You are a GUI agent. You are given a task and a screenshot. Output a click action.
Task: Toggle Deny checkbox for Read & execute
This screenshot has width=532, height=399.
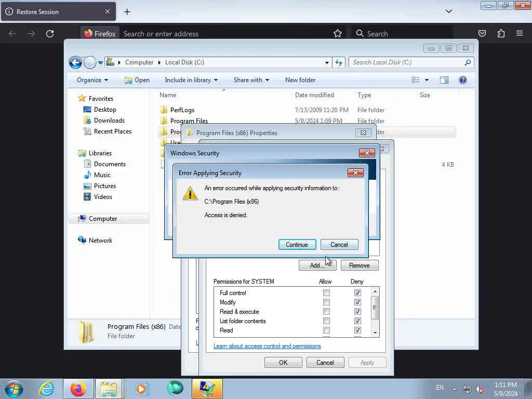(357, 312)
